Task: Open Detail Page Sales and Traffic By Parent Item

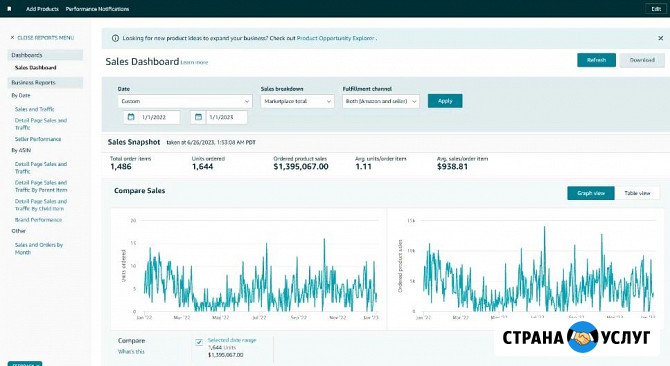Action: pyautogui.click(x=41, y=186)
